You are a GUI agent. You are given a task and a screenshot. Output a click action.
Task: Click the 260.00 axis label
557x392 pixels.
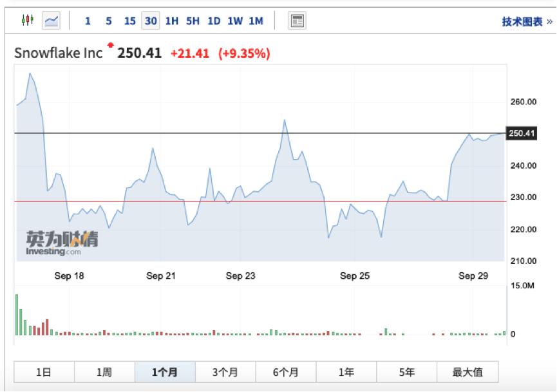pos(524,102)
